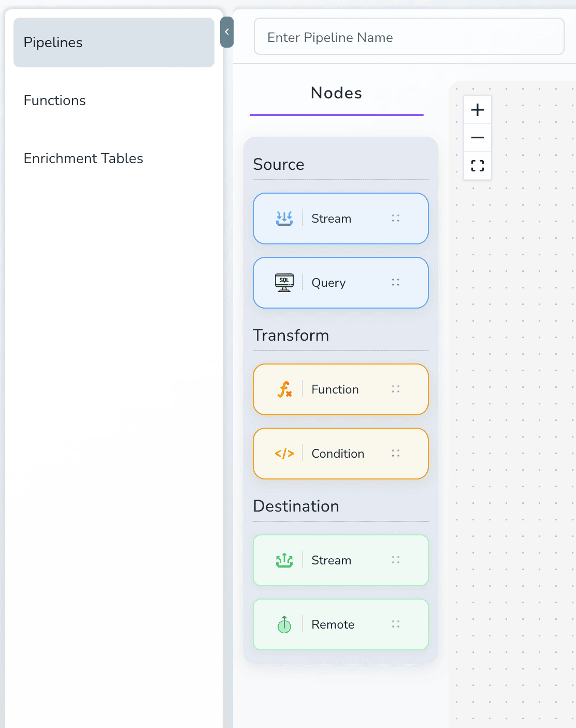Zoom out of the pipeline canvas
The height and width of the screenshot is (728, 576).
click(477, 137)
